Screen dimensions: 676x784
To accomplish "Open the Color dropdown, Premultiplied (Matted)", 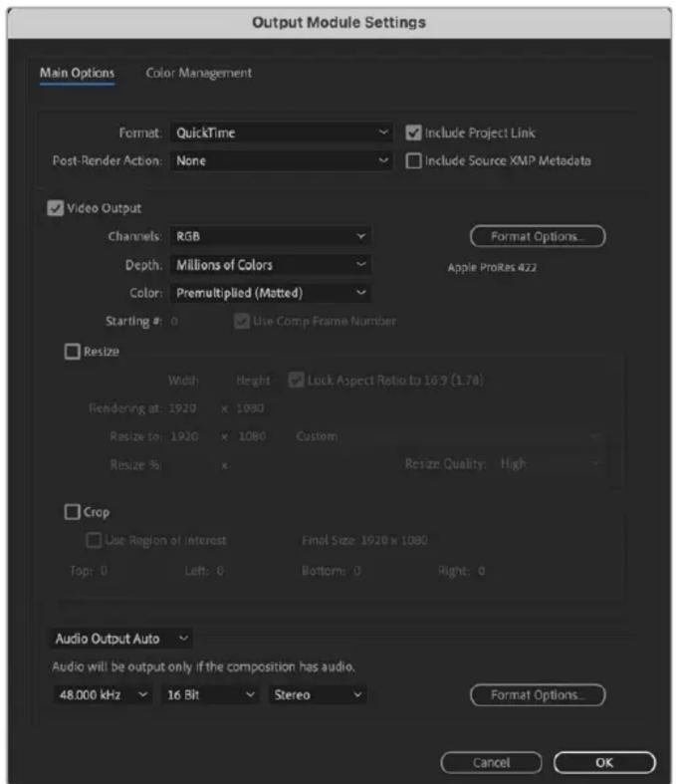I will tap(270, 293).
